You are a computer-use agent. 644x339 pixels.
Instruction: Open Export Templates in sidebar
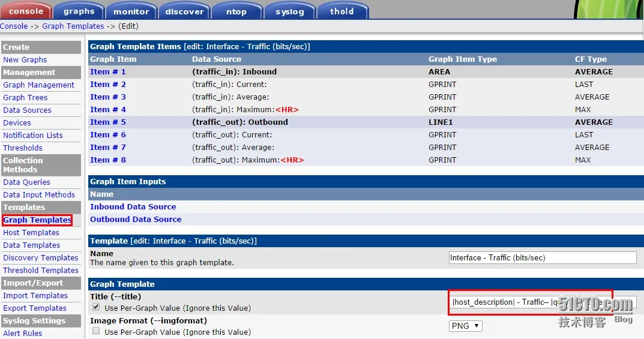[x=35, y=308]
